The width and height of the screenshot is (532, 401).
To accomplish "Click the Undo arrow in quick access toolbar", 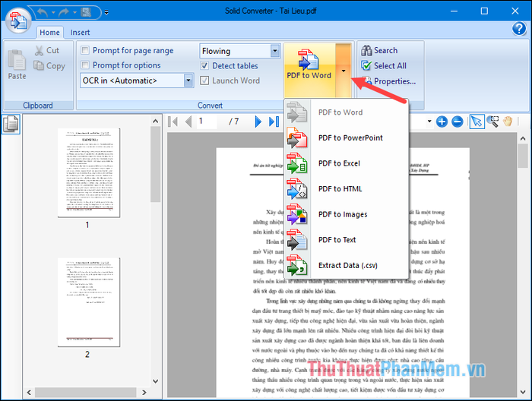I will pyautogui.click(x=43, y=13).
